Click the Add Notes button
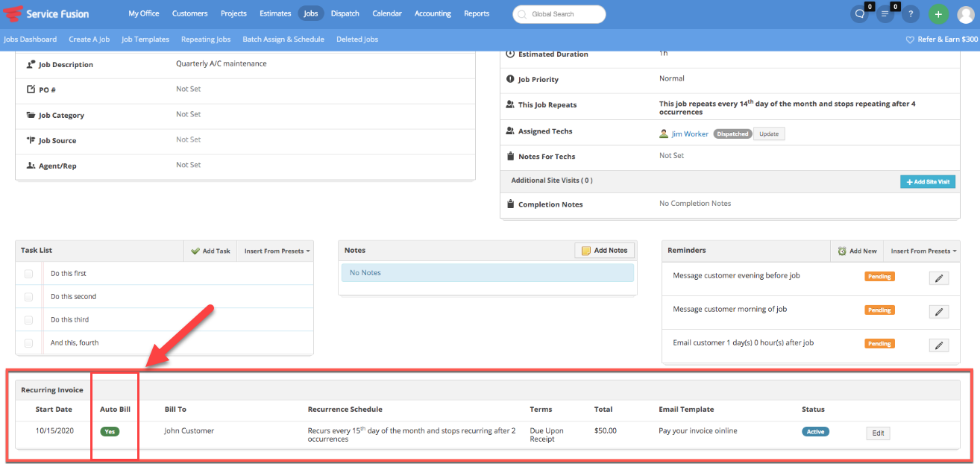This screenshot has height=464, width=980. pyautogui.click(x=604, y=251)
